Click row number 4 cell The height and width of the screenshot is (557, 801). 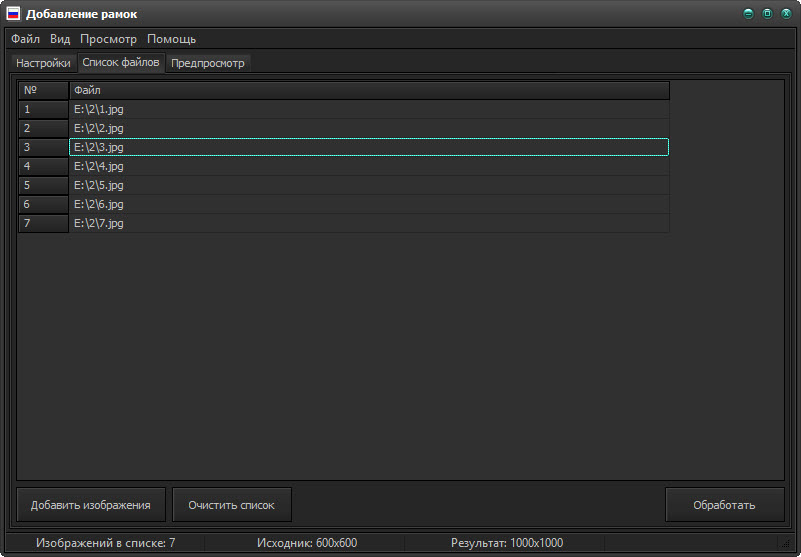(43, 166)
